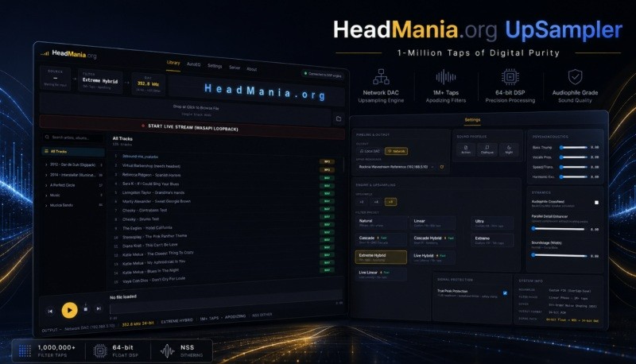The image size is (636, 364).
Task: Select the Night sound profile icon
Action: click(509, 149)
